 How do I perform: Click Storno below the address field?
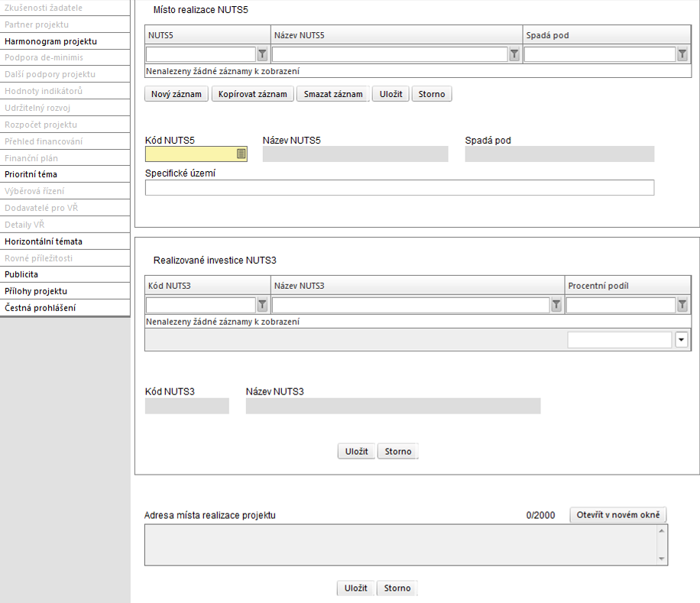[397, 588]
